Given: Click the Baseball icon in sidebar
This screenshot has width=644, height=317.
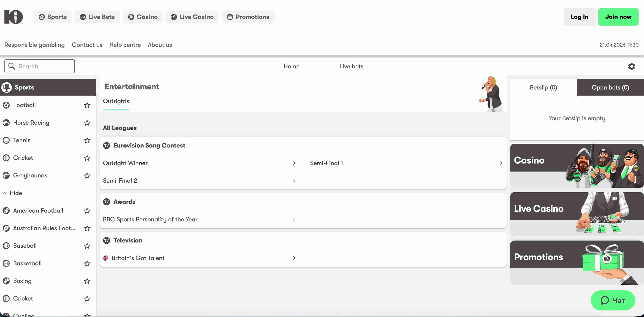Looking at the screenshot, I should (6, 246).
